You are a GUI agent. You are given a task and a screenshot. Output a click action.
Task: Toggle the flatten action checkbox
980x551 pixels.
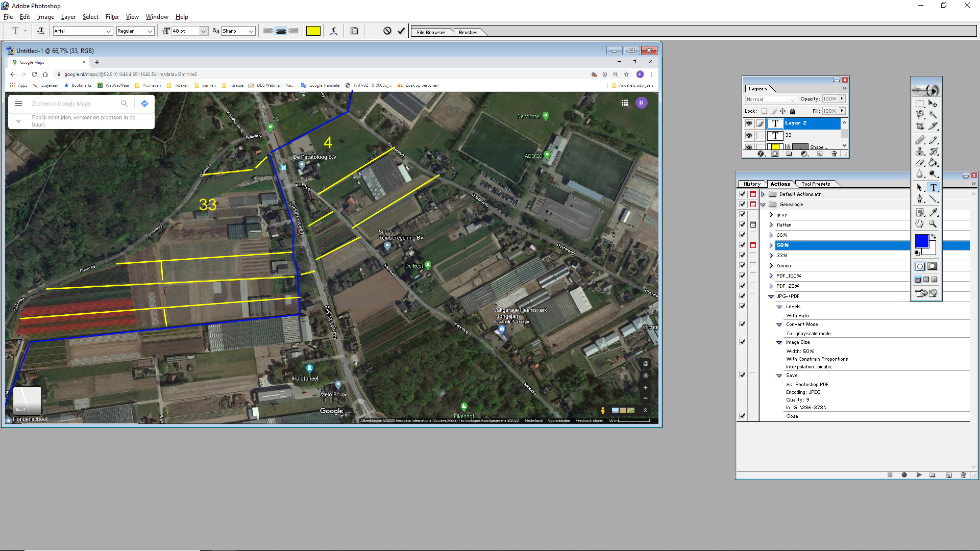coord(743,224)
